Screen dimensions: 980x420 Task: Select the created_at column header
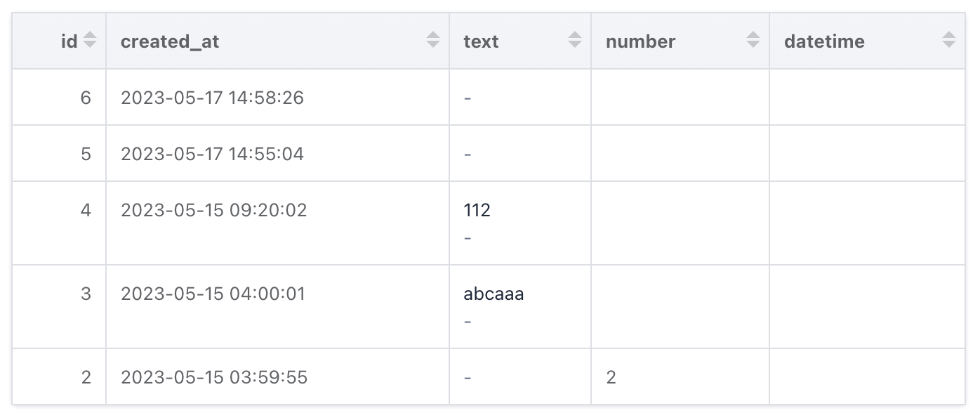pyautogui.click(x=170, y=41)
